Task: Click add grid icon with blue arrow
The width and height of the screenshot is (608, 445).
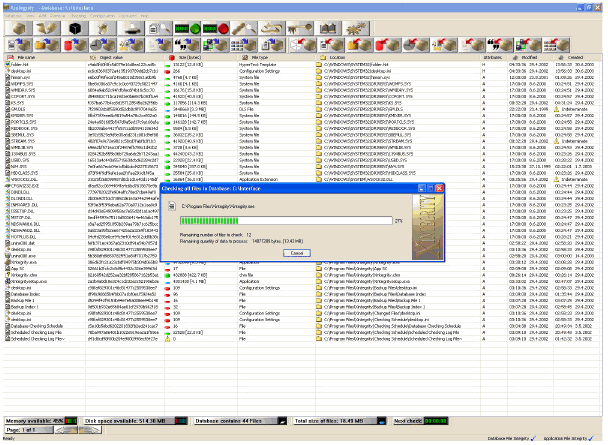Action: click(244, 45)
